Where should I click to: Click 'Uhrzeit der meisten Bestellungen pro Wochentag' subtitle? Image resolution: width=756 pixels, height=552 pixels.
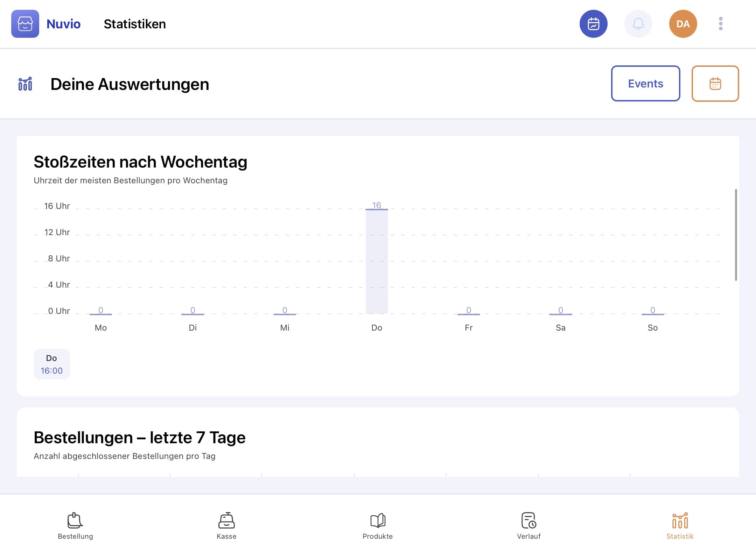(x=131, y=181)
